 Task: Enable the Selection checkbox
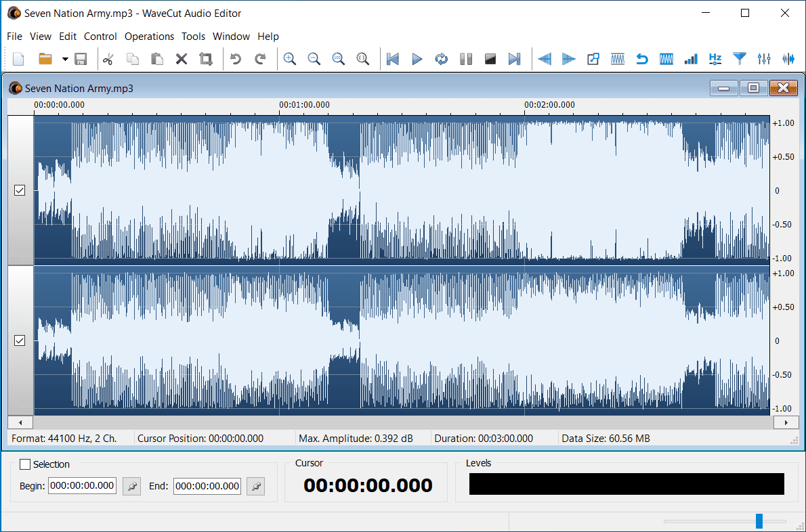pyautogui.click(x=25, y=464)
